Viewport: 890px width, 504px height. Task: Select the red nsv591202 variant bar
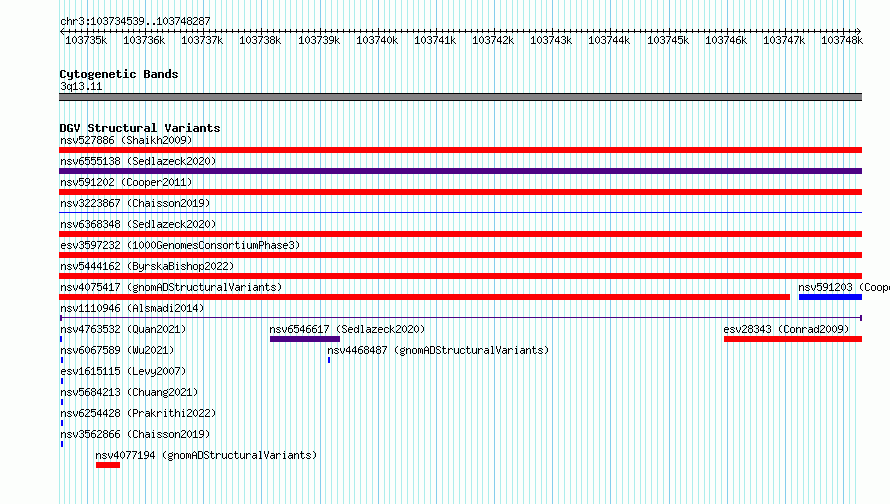[460, 192]
